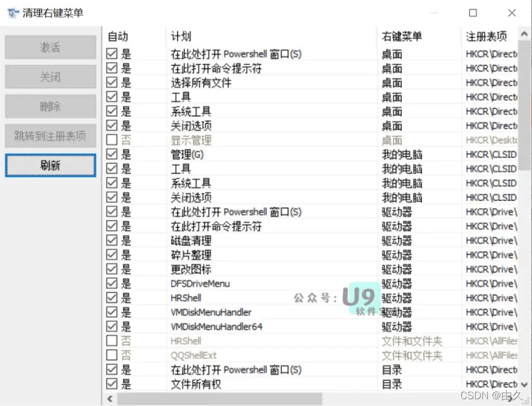Uncheck the 管理(G) row checkbox

pos(112,154)
